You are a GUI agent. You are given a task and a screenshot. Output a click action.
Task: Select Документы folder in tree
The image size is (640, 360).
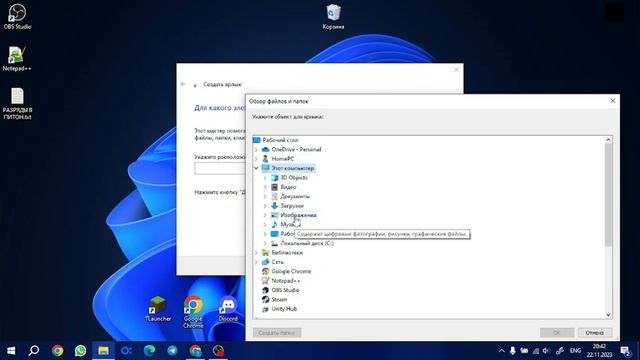295,196
